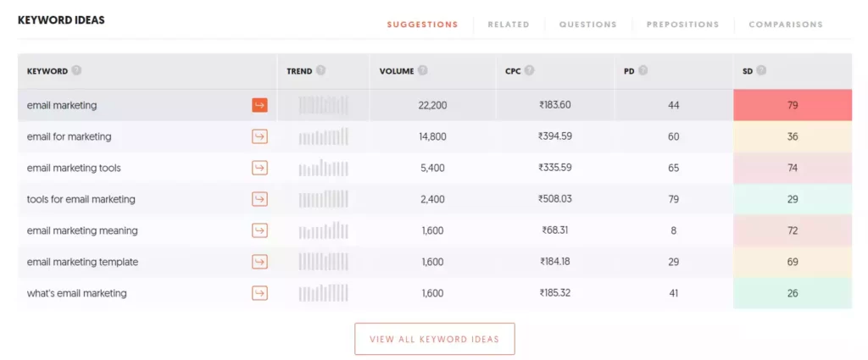Screen dimensions: 868x360
Task: Click CPC value ₹68.31
Action: [x=555, y=230]
